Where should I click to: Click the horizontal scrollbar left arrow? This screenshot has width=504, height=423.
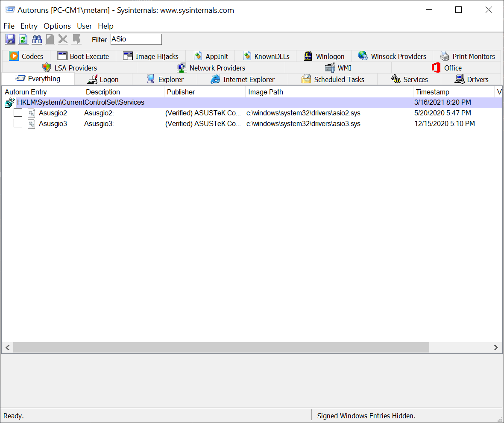pyautogui.click(x=7, y=347)
